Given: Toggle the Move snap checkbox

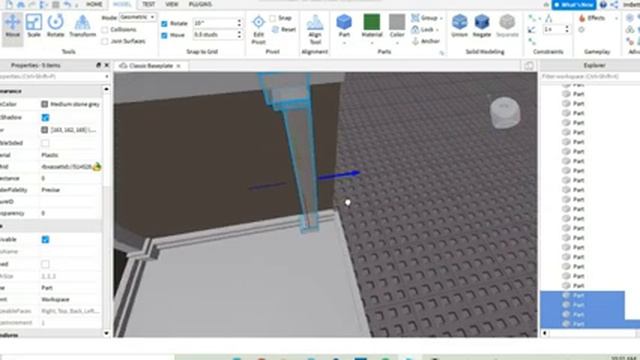Looking at the screenshot, I should pyautogui.click(x=164, y=35).
